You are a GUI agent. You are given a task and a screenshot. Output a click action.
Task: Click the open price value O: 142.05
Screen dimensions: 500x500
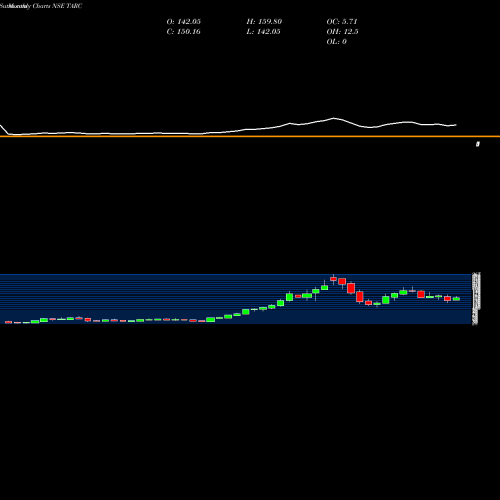tap(184, 22)
